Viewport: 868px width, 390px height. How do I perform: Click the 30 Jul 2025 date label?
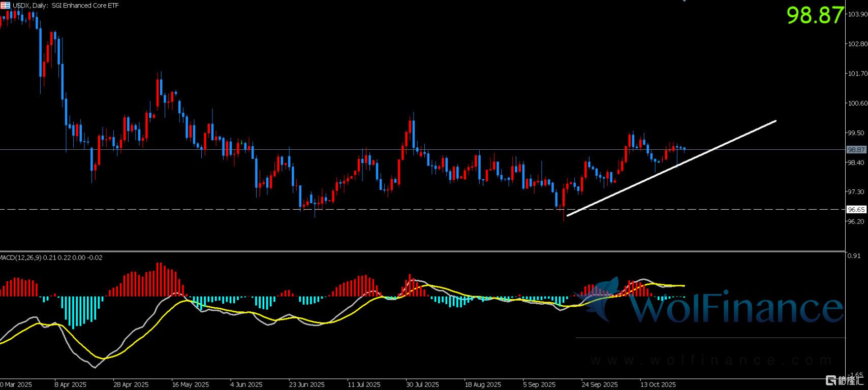point(423,384)
